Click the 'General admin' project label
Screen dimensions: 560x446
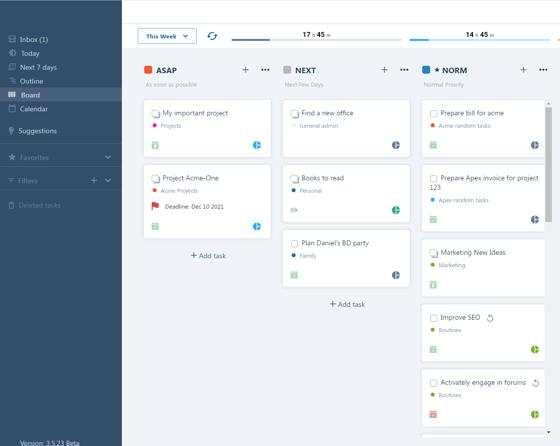[x=319, y=126]
